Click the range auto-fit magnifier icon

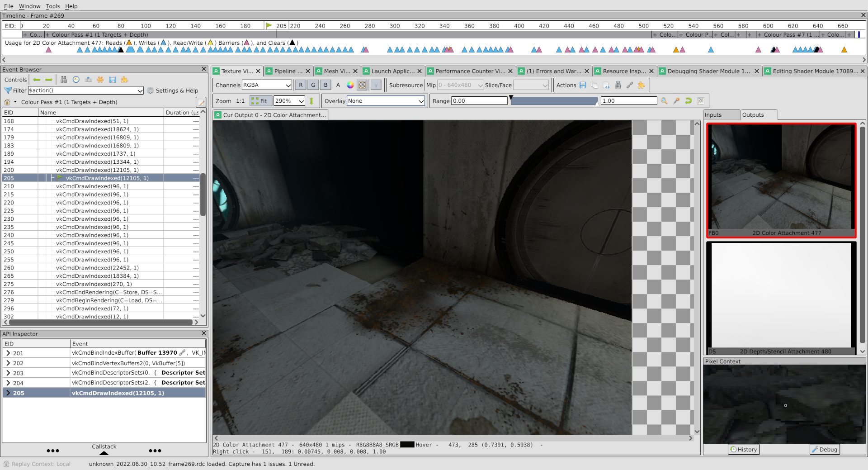[x=664, y=101]
